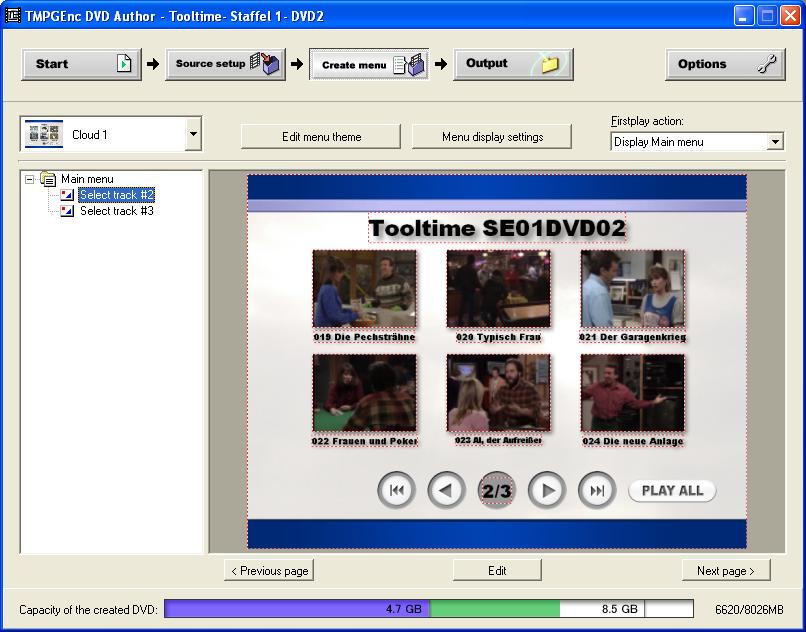Open the Cloud 1 theme dropdown arrow
The width and height of the screenshot is (806, 632).
click(x=193, y=134)
